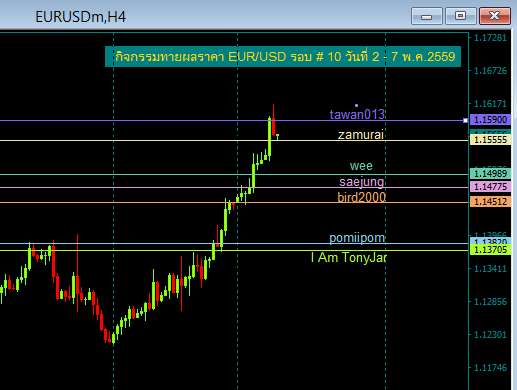
Task: Click the minimize button of chart window
Action: click(x=427, y=16)
